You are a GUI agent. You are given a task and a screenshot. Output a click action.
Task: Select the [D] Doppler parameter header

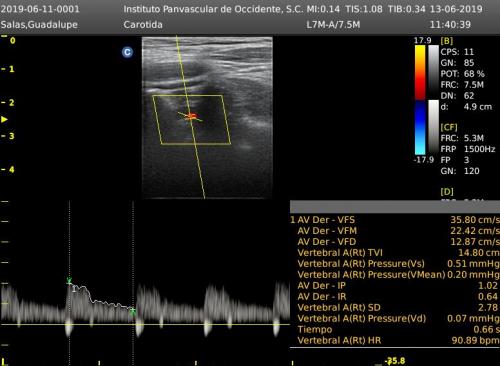(x=447, y=192)
